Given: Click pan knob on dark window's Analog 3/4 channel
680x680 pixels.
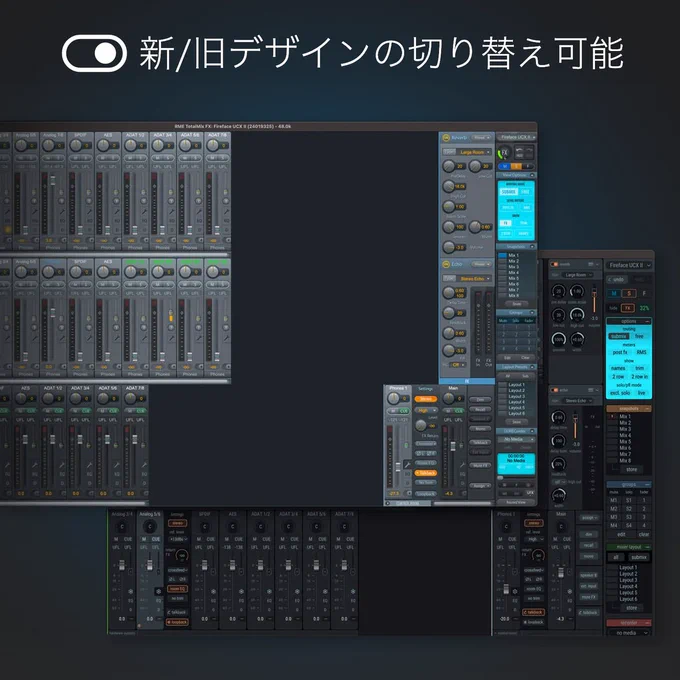Looking at the screenshot, I should [122, 527].
